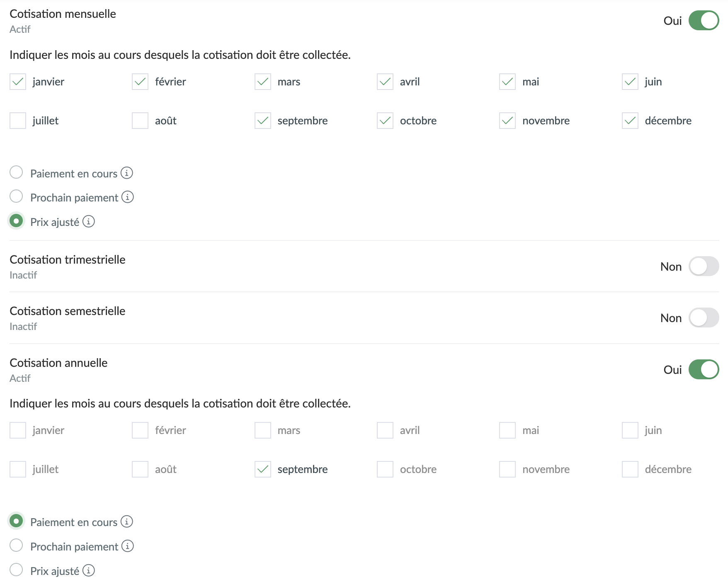Enable the Cotisation semestrielle toggle
The width and height of the screenshot is (728, 582).
point(704,318)
